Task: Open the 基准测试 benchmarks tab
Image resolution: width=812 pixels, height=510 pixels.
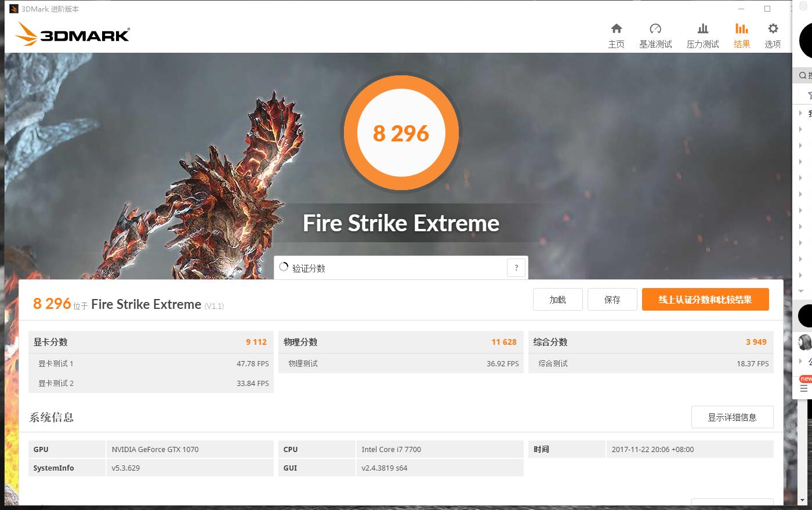Action: 655,36
